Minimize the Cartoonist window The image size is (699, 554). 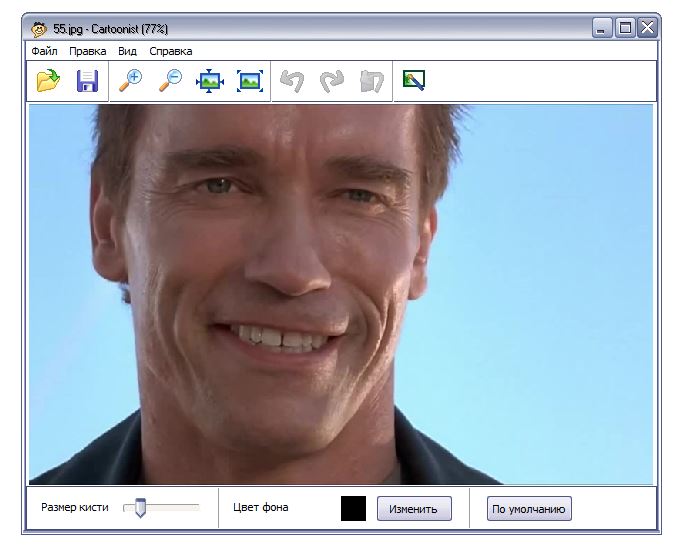tap(601, 28)
